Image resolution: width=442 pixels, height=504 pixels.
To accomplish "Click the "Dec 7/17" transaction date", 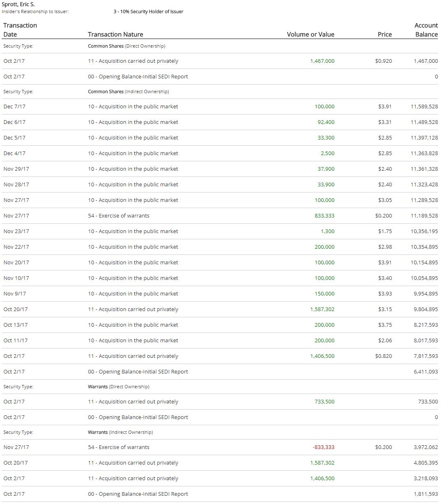I will pos(14,107).
